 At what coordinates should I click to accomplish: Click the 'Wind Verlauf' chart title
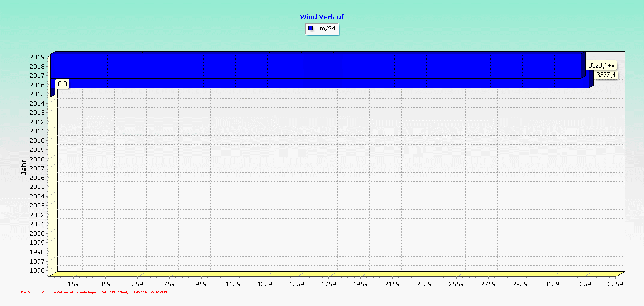(x=322, y=17)
